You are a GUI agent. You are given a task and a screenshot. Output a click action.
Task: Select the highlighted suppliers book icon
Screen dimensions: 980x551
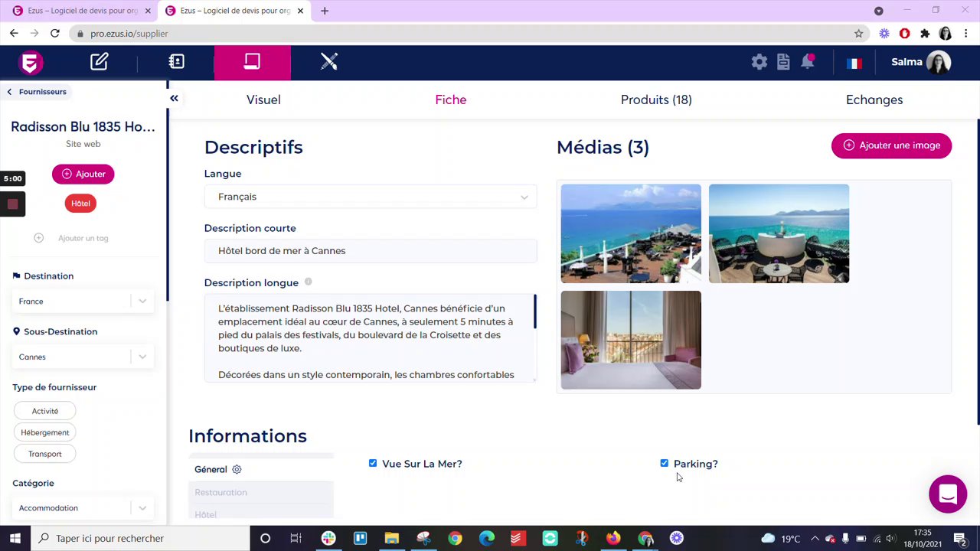(x=252, y=62)
